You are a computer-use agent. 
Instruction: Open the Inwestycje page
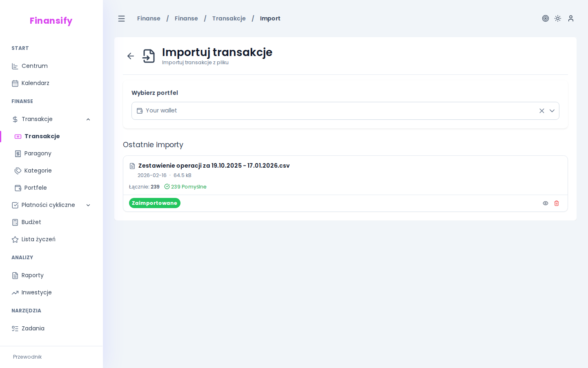click(36, 292)
